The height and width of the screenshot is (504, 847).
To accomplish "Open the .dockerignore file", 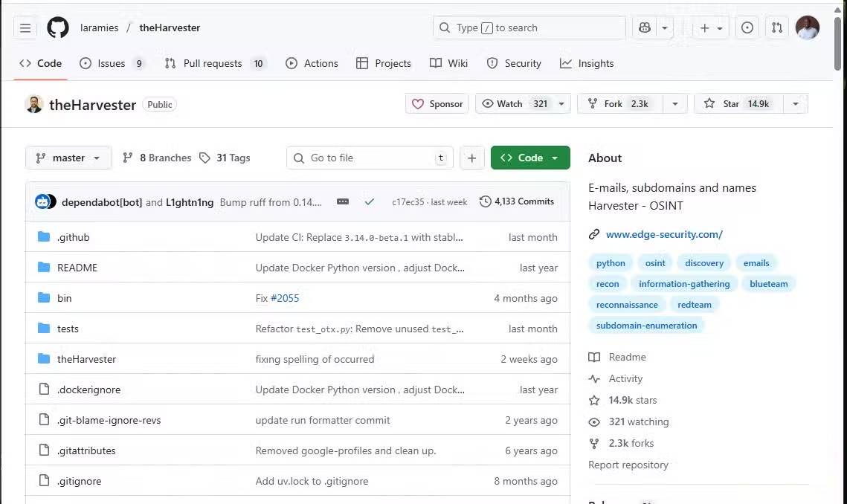I will tap(88, 390).
